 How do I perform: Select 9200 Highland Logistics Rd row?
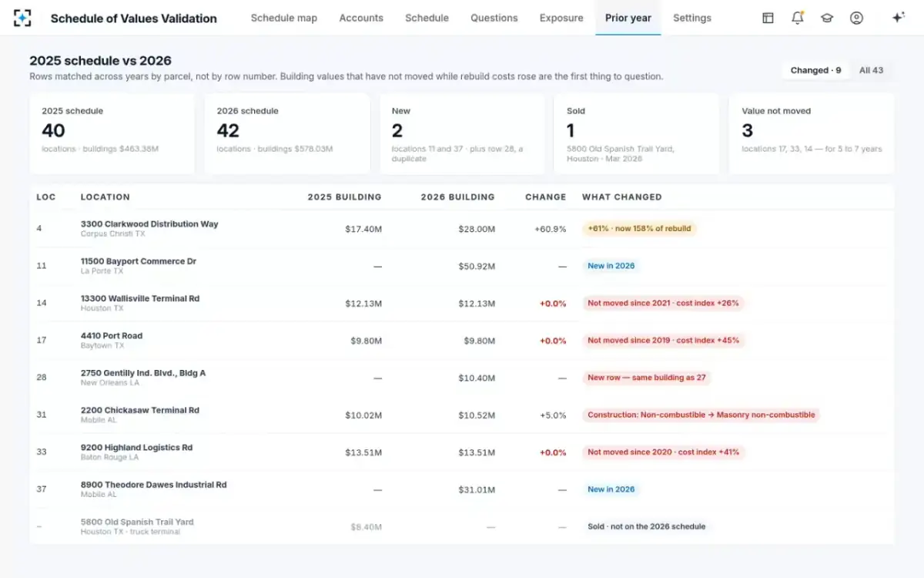[x=462, y=452]
